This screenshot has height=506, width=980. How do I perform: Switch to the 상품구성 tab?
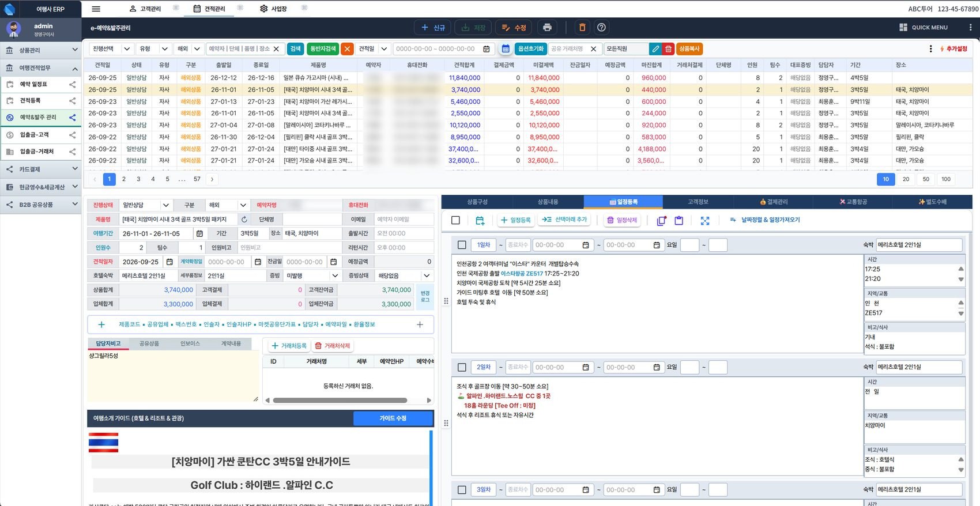click(477, 202)
